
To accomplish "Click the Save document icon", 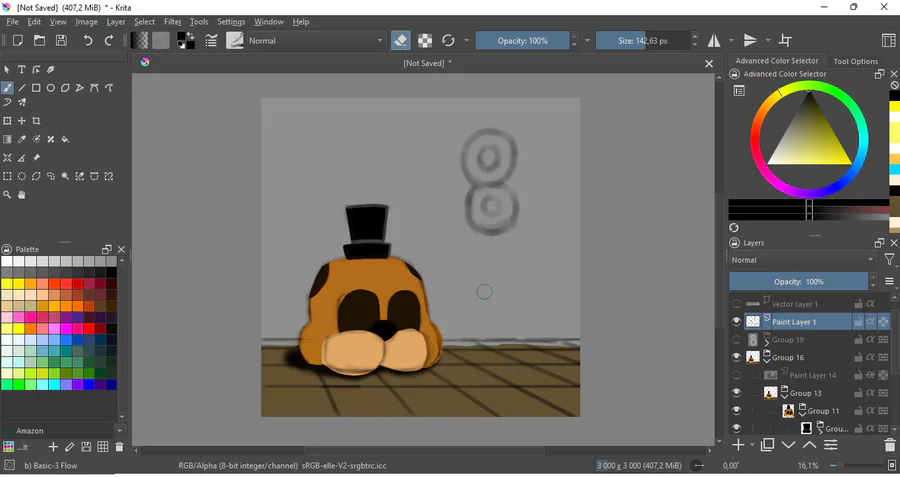I will coord(61,41).
